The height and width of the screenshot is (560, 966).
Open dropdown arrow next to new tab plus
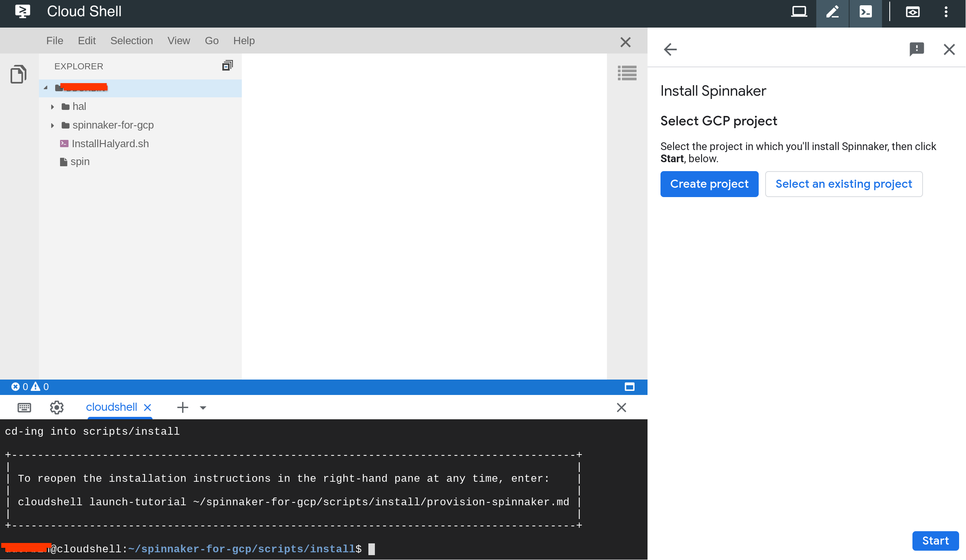[203, 408]
